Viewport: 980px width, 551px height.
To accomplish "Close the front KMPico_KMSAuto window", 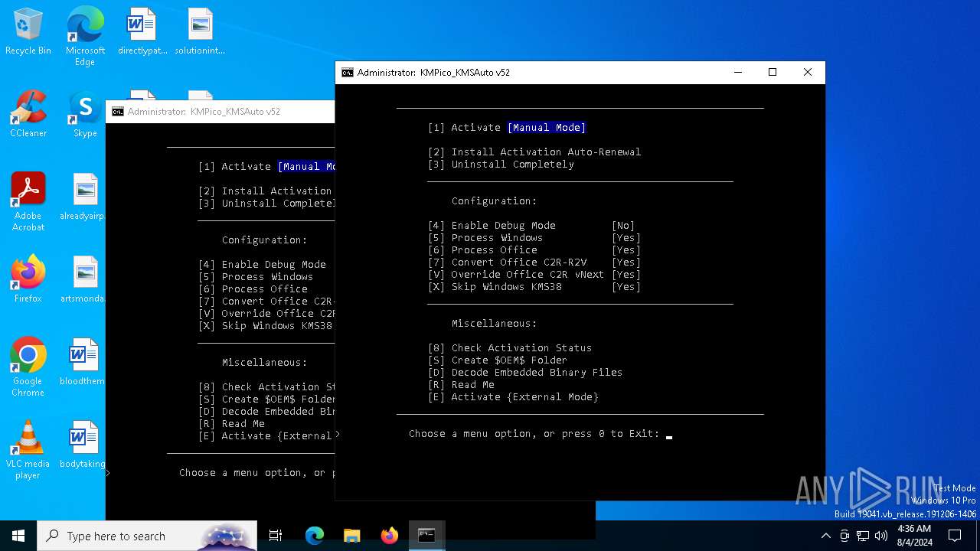I will coord(808,73).
